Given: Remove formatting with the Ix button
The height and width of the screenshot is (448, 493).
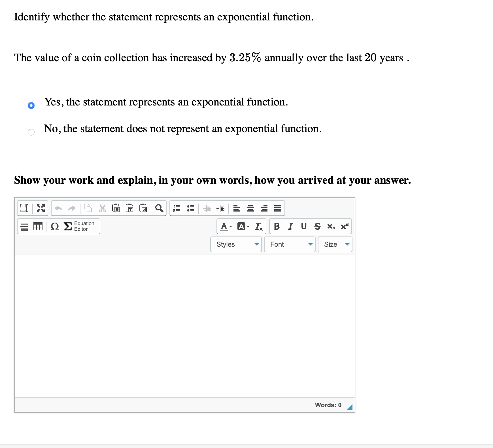Looking at the screenshot, I should (259, 226).
